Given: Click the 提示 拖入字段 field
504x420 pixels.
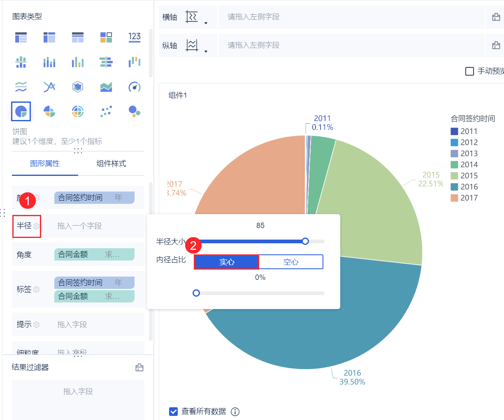Looking at the screenshot, I should click(94, 325).
